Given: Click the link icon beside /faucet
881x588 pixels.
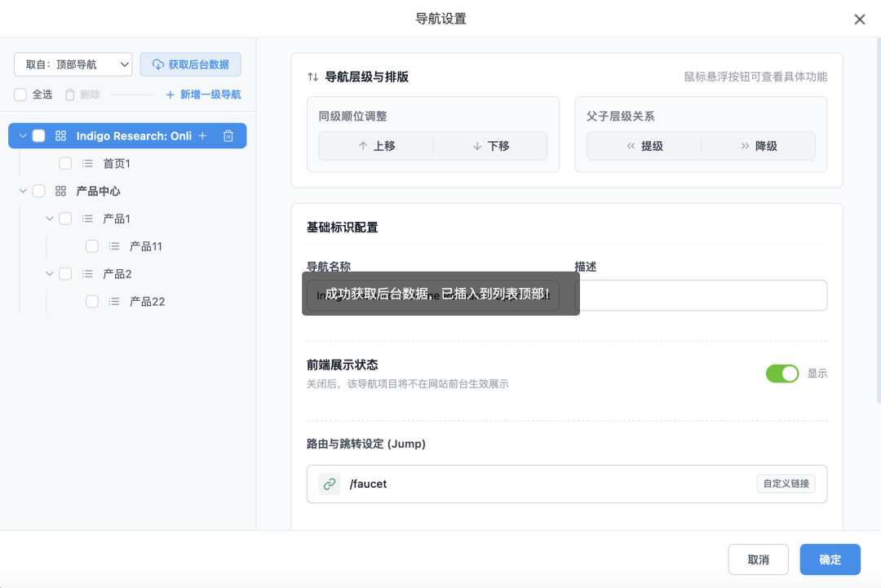Looking at the screenshot, I should point(330,484).
